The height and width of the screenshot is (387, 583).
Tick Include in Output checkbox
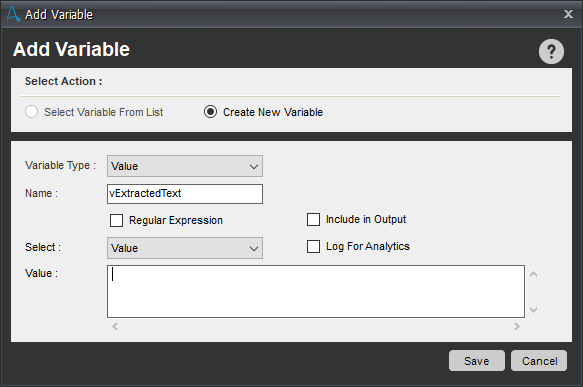pyautogui.click(x=313, y=219)
